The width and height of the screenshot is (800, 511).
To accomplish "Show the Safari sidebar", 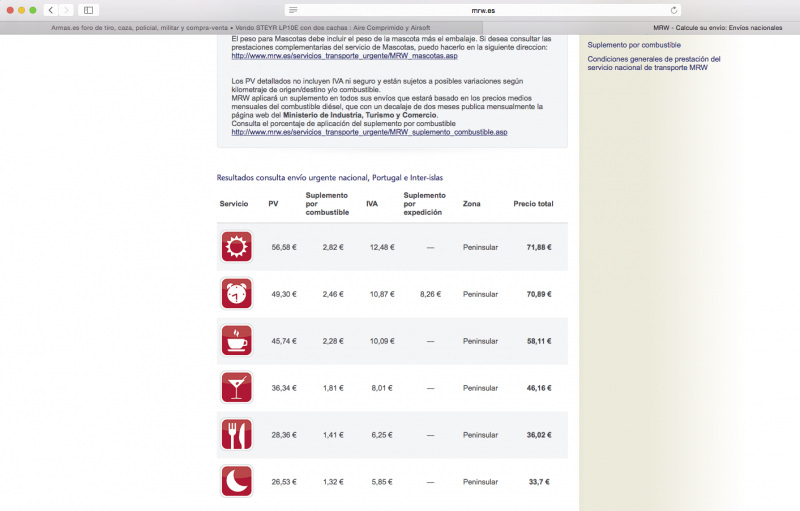I will click(88, 10).
